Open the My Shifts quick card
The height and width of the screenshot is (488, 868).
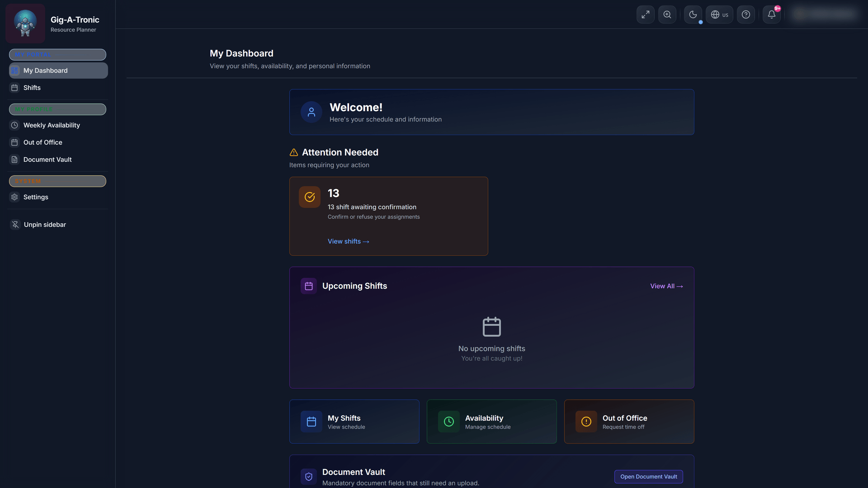point(354,422)
